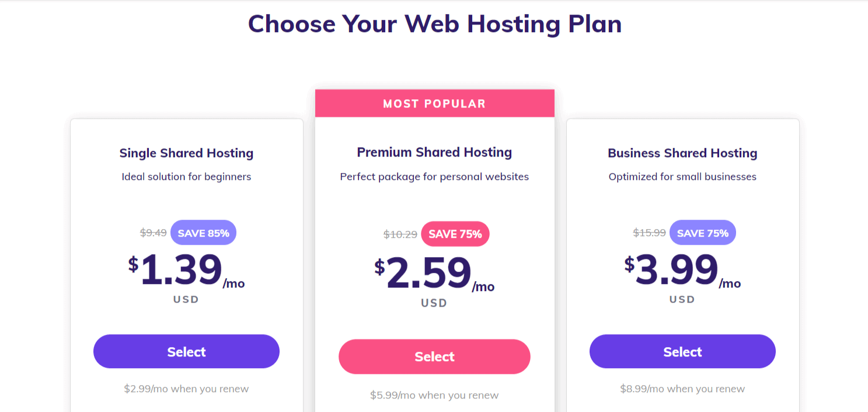Click the purple SAVE 75% badge on Business plan
The image size is (868, 412).
[x=703, y=233]
